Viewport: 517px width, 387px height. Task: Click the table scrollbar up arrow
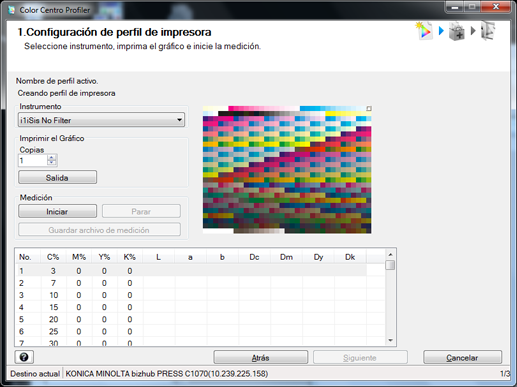[x=390, y=255]
